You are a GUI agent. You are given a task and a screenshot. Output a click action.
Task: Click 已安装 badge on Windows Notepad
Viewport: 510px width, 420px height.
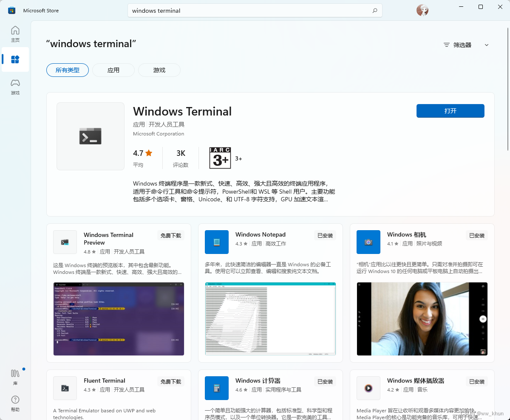[325, 236]
